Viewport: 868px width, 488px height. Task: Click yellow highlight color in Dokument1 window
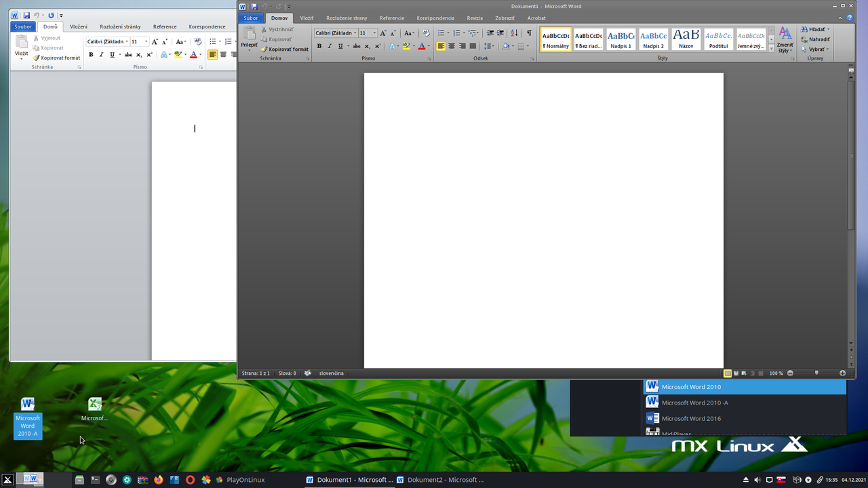[406, 46]
